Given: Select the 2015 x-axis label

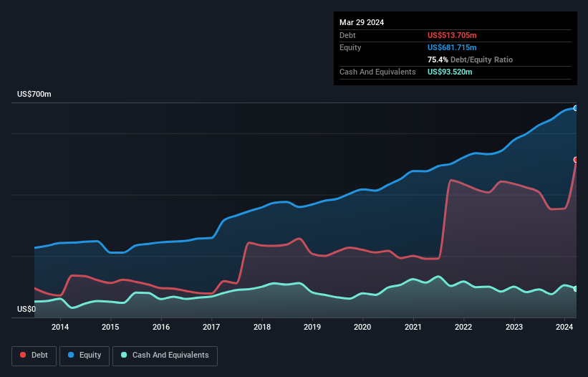Looking at the screenshot, I should pos(110,327).
